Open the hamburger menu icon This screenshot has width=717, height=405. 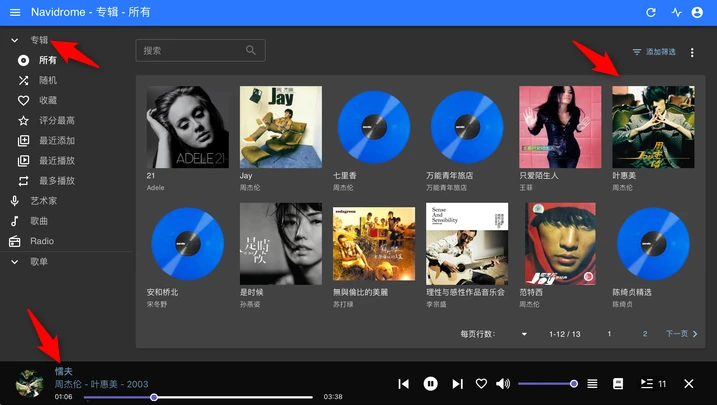coord(15,12)
